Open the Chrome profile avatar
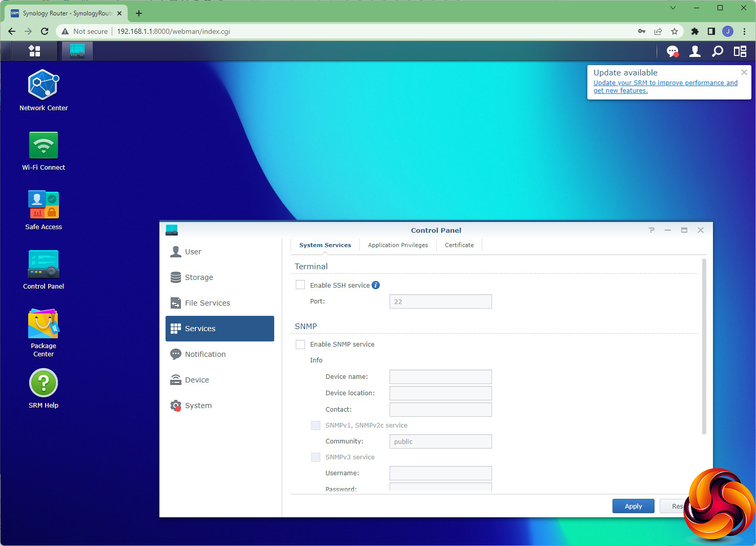The height and width of the screenshot is (546, 756). (x=728, y=31)
